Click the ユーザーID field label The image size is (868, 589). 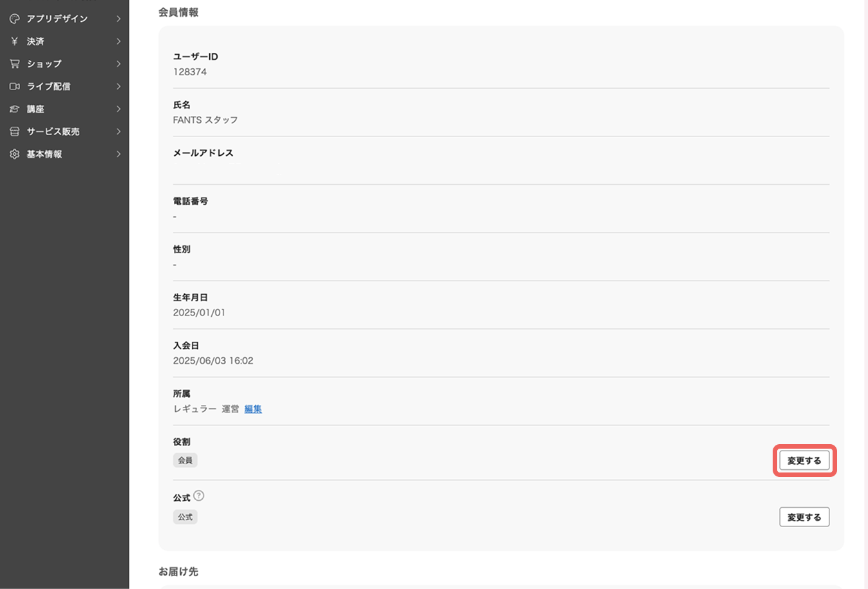point(196,57)
